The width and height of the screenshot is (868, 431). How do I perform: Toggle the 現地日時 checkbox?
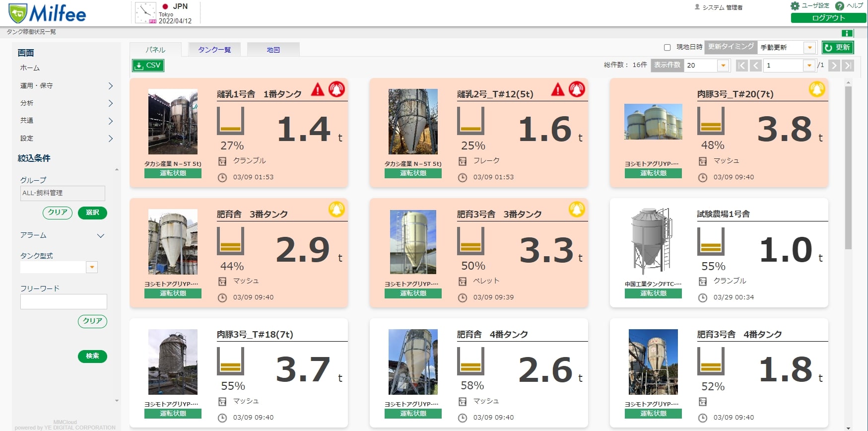click(668, 48)
